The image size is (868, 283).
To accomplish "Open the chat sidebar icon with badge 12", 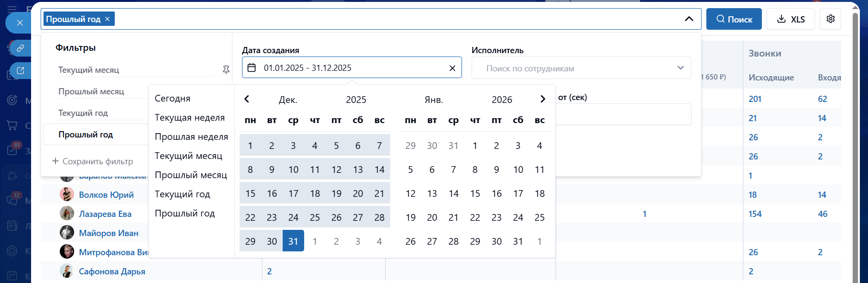I will 12,200.
